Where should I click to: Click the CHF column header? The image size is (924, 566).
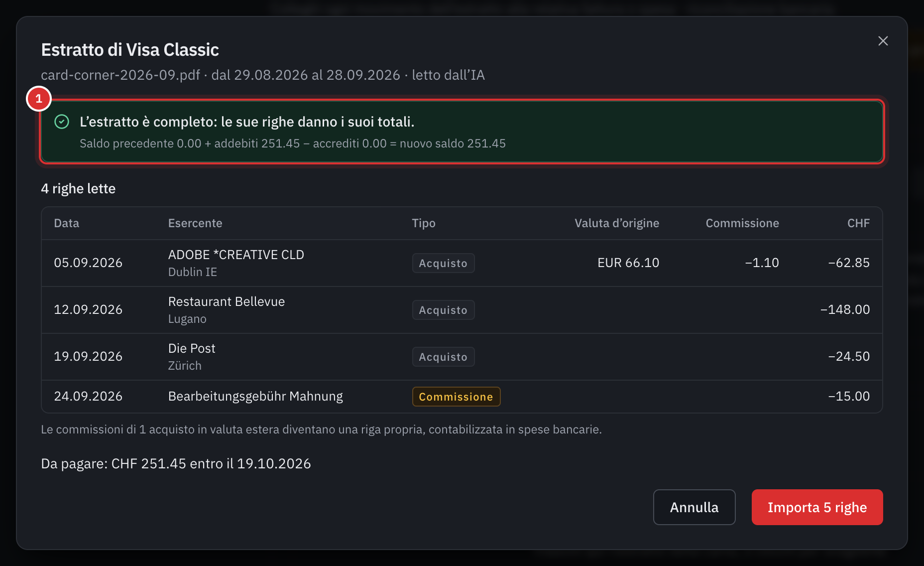click(858, 223)
